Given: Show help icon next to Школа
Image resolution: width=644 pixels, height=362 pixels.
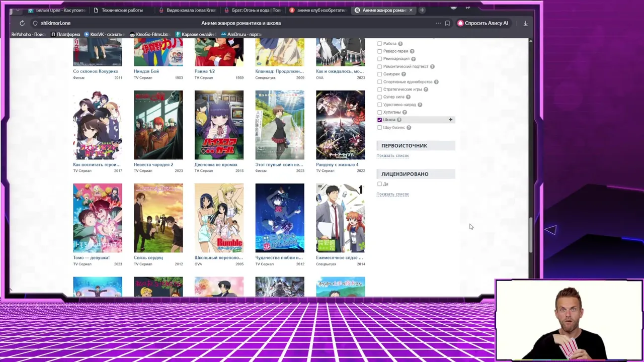Looking at the screenshot, I should [x=399, y=120].
